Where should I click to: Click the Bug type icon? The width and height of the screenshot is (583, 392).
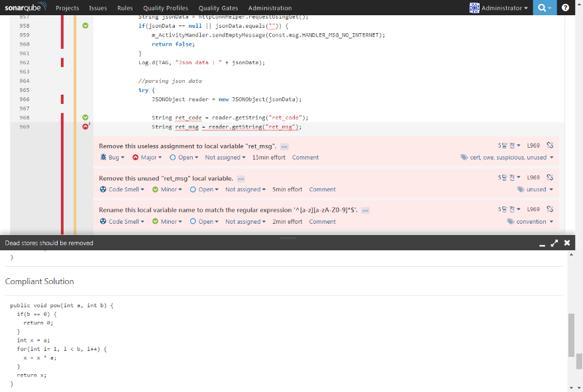coord(103,157)
